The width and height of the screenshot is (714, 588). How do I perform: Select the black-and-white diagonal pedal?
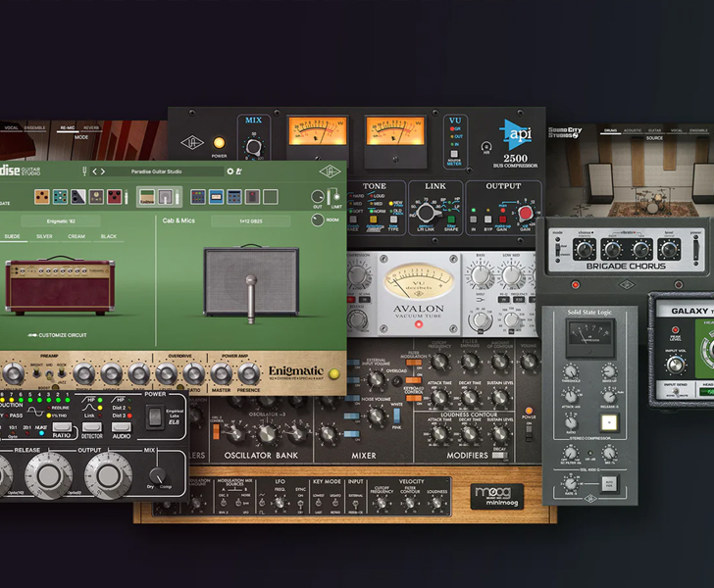coord(78,197)
